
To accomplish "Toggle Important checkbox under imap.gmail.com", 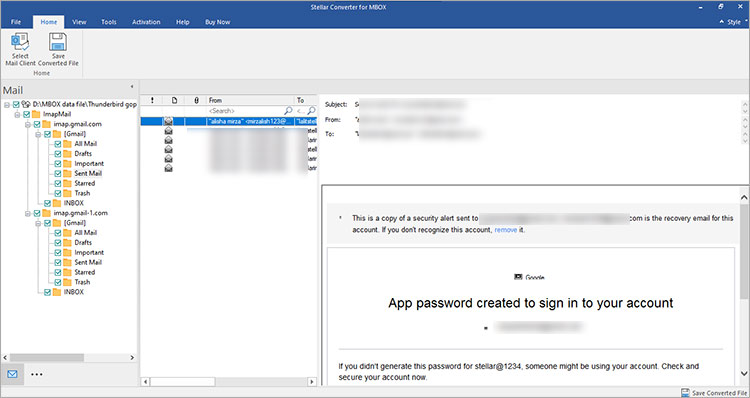I will point(58,164).
